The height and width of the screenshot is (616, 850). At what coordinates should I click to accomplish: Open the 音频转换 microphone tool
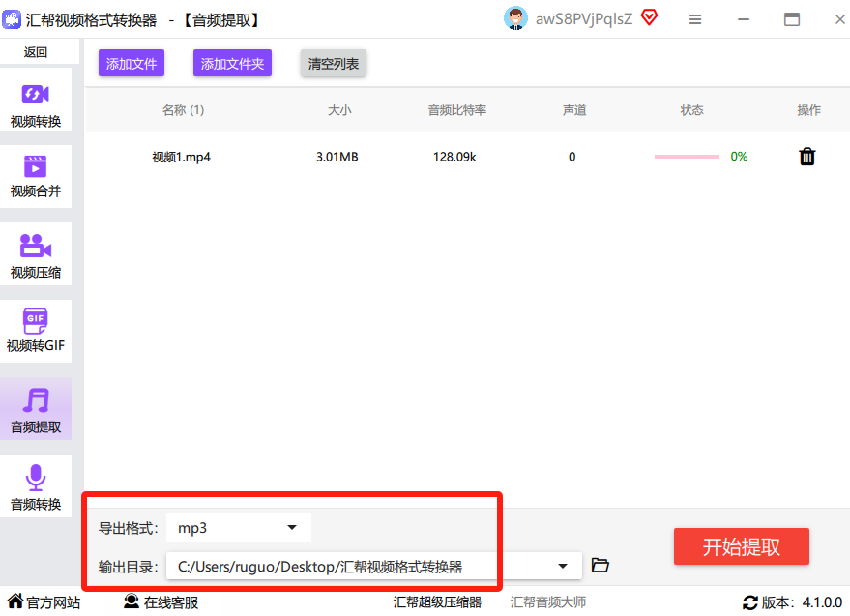point(35,485)
